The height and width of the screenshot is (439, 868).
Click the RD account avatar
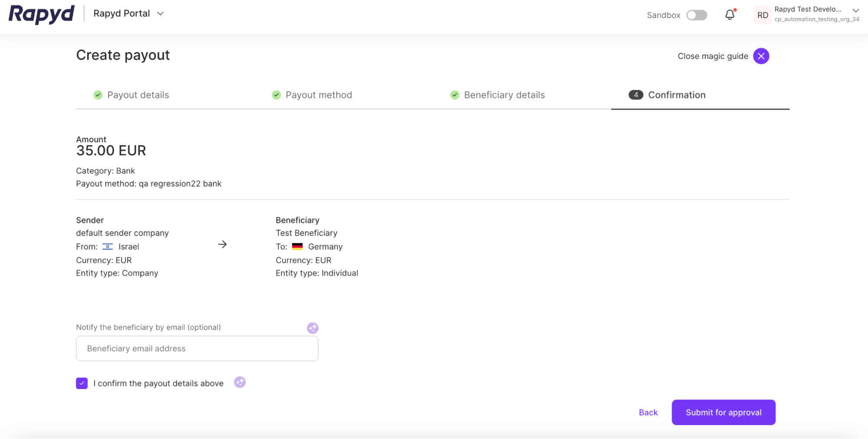coord(762,14)
